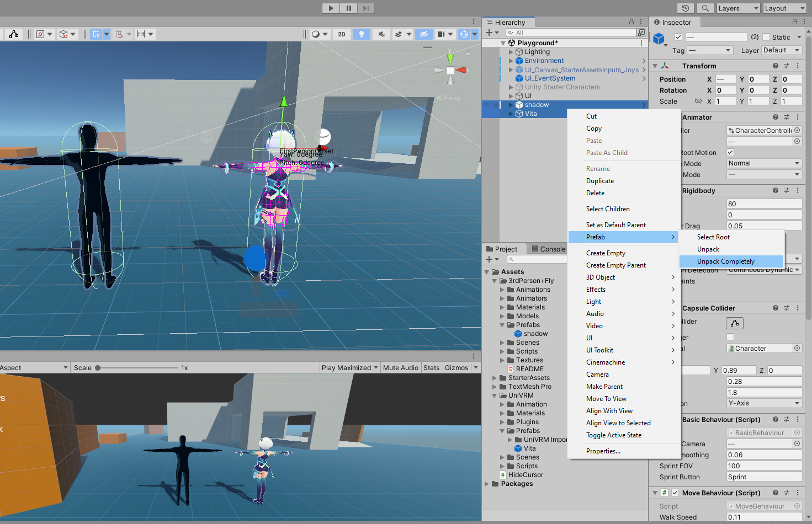Toggle the Move Behaviour script enabled checkbox
812x524 pixels.
coord(675,493)
